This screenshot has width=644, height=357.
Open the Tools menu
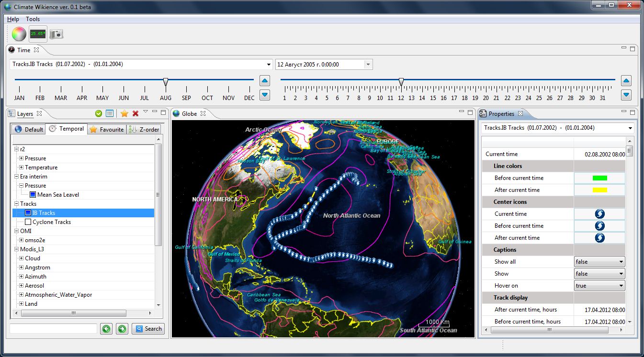(x=33, y=19)
